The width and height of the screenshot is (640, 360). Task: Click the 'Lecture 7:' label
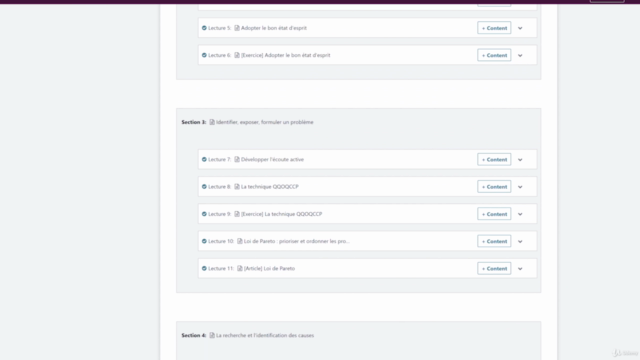[x=220, y=160]
